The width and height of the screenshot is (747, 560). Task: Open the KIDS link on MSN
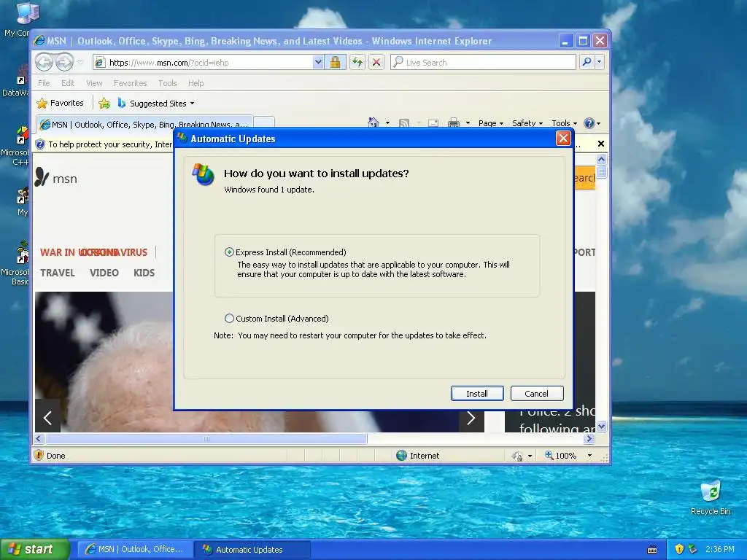pos(144,273)
